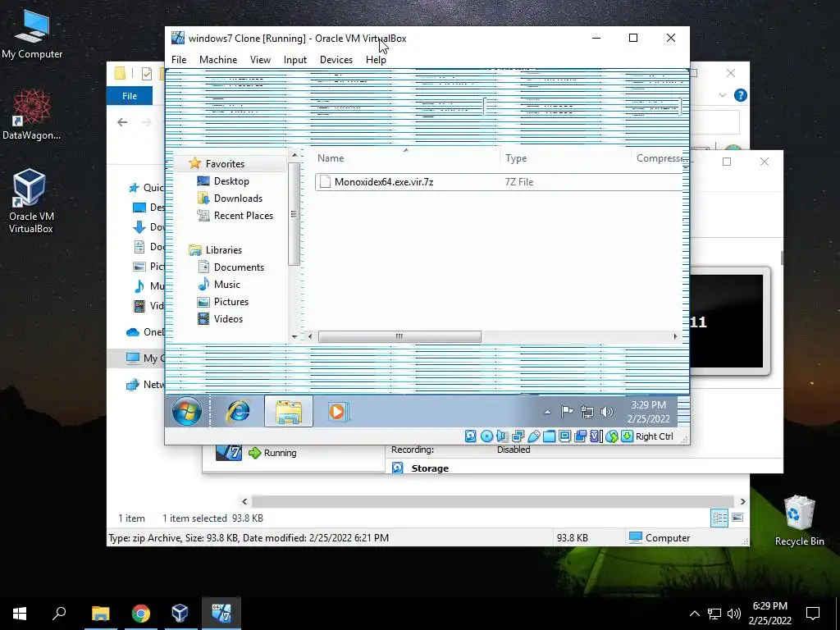
Task: Click the shared folders indicator icon
Action: pyautogui.click(x=549, y=436)
